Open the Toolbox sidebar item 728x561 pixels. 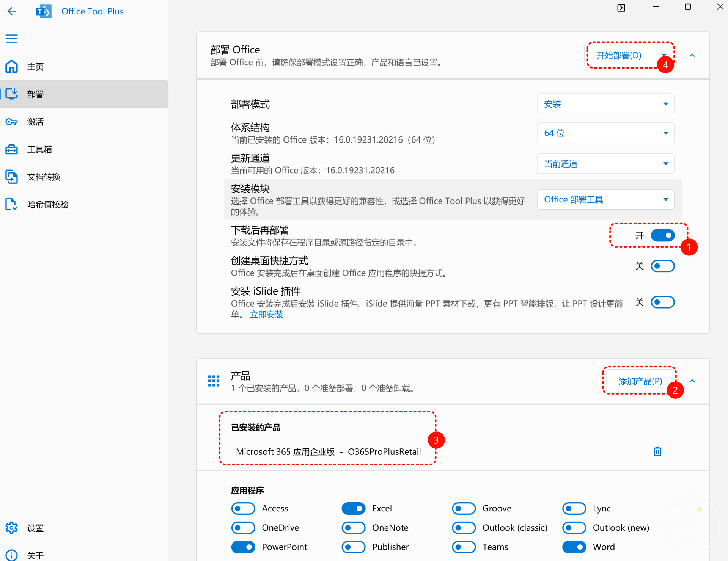tap(39, 149)
